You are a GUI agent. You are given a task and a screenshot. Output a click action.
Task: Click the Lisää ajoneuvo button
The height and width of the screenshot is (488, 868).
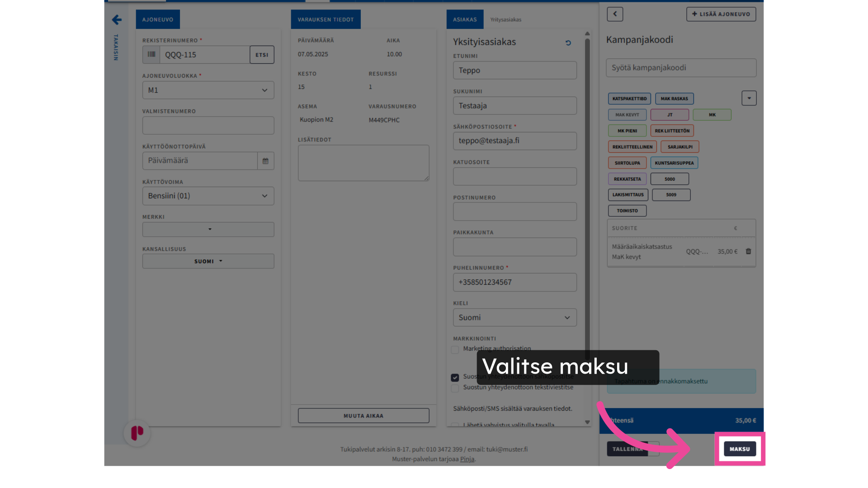point(721,14)
